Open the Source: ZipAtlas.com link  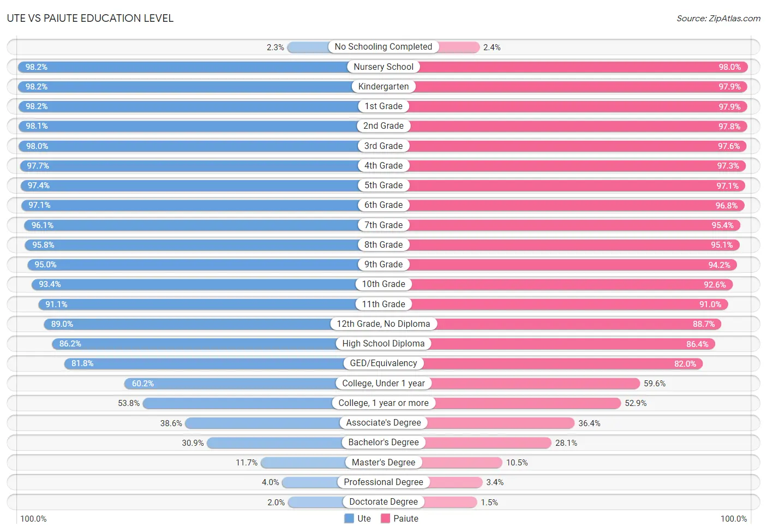718,19
